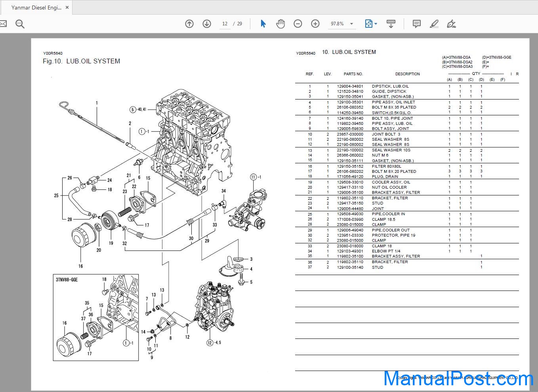
Task: Zoom in with plus button
Action: click(315, 24)
